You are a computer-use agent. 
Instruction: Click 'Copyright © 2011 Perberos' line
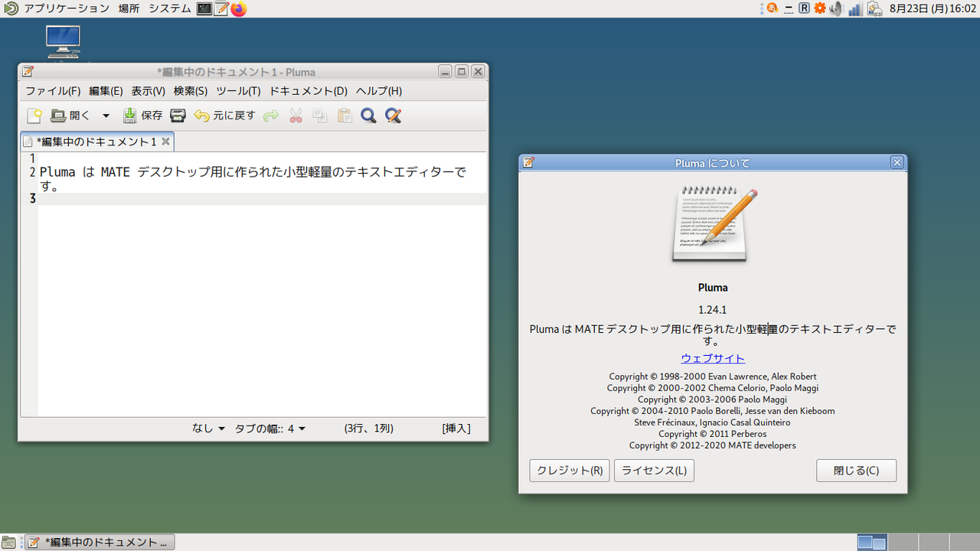(713, 434)
